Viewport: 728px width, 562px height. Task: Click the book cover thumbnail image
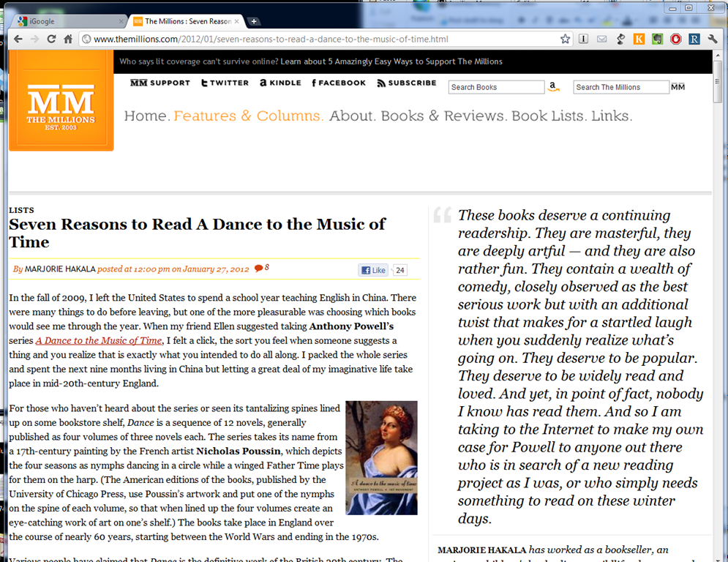click(x=381, y=457)
